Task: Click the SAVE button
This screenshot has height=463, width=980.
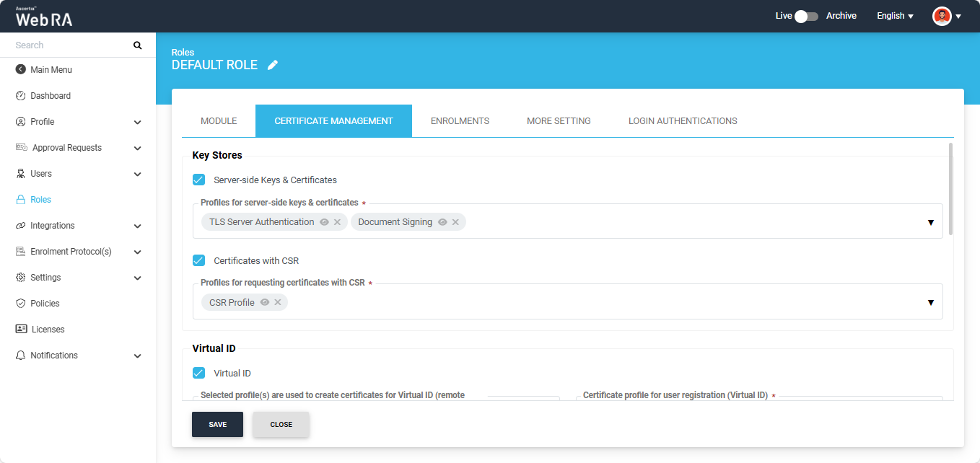Action: coord(217,425)
